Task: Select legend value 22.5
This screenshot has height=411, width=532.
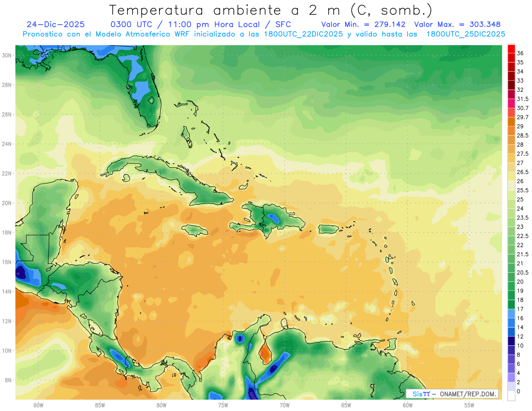Action: click(x=523, y=236)
